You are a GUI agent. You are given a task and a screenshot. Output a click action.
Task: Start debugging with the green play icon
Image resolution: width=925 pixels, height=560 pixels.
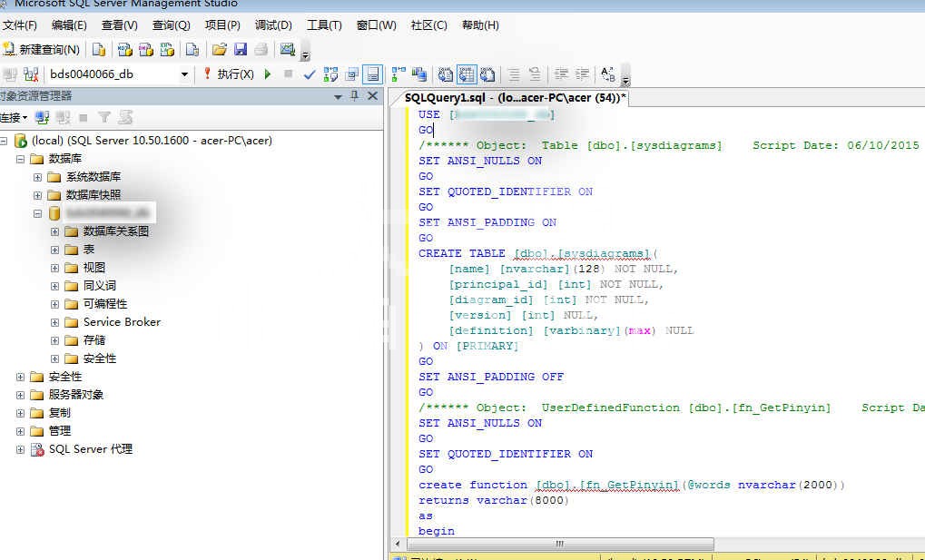pos(268,74)
